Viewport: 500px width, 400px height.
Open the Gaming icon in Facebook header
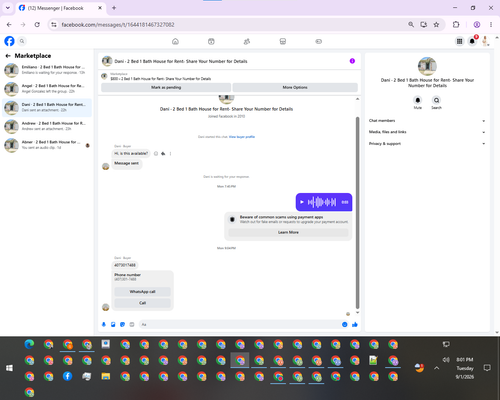(x=318, y=41)
